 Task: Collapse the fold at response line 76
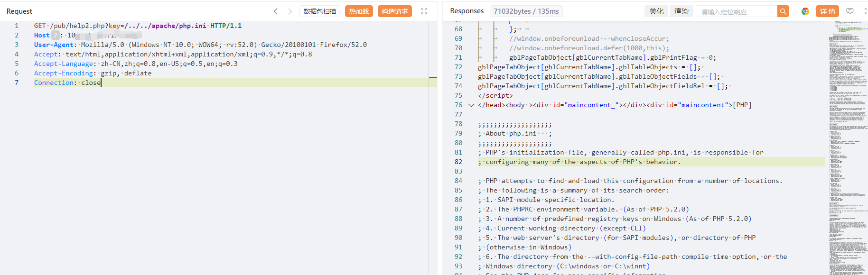coord(471,105)
